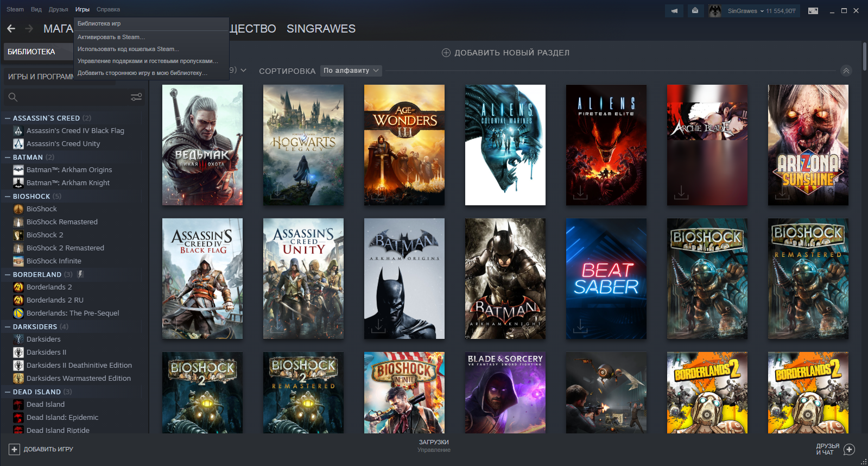Click the Darksiders Warmastered Edition list icon
This screenshot has width=868, height=466.
tap(18, 379)
